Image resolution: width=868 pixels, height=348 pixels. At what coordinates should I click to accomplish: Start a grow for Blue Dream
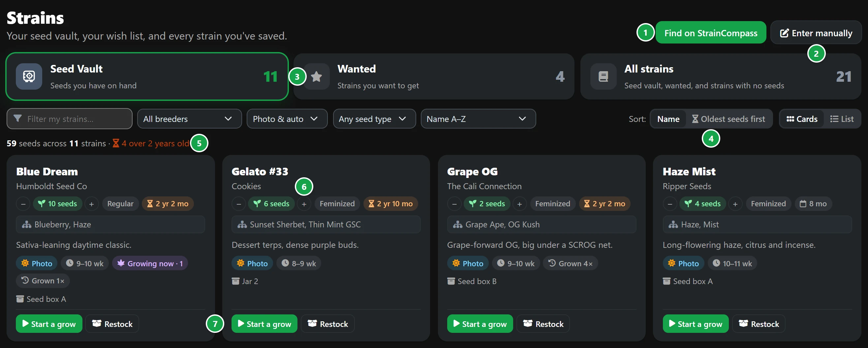tap(49, 324)
